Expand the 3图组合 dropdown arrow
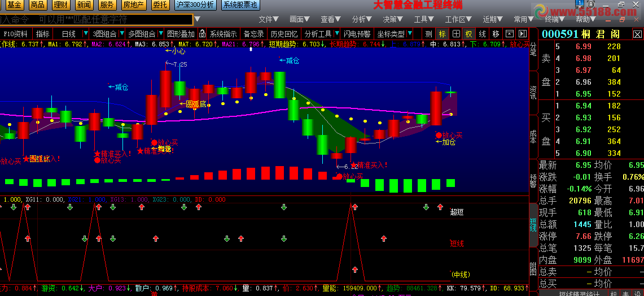The width and height of the screenshot is (644, 296). (122, 34)
